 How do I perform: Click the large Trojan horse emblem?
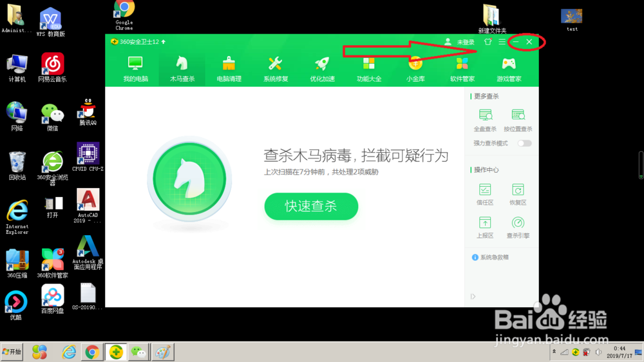(x=189, y=178)
